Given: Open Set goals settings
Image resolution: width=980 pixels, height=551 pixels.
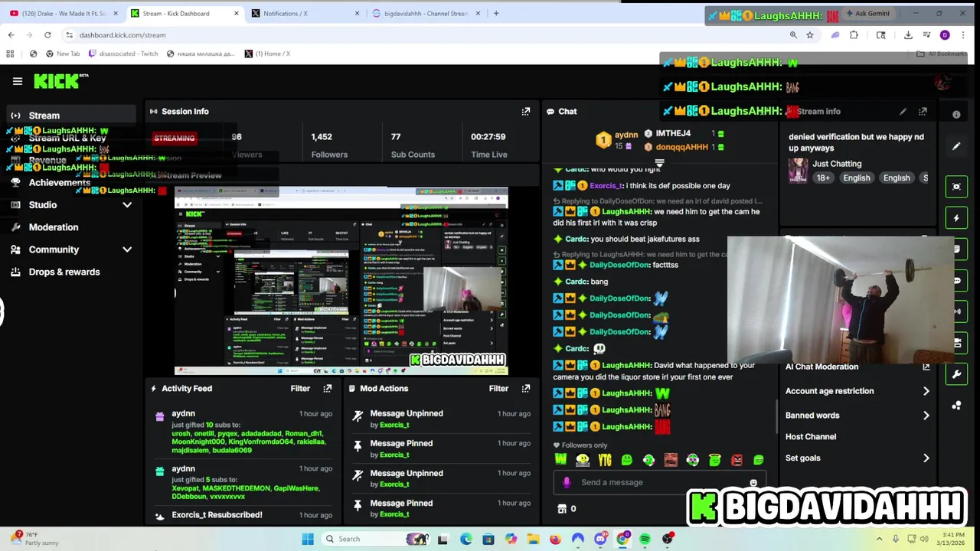Looking at the screenshot, I should point(857,458).
